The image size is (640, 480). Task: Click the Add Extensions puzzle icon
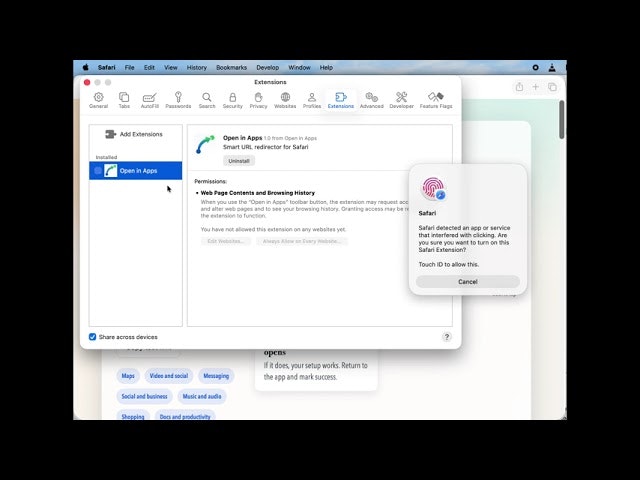coord(110,134)
